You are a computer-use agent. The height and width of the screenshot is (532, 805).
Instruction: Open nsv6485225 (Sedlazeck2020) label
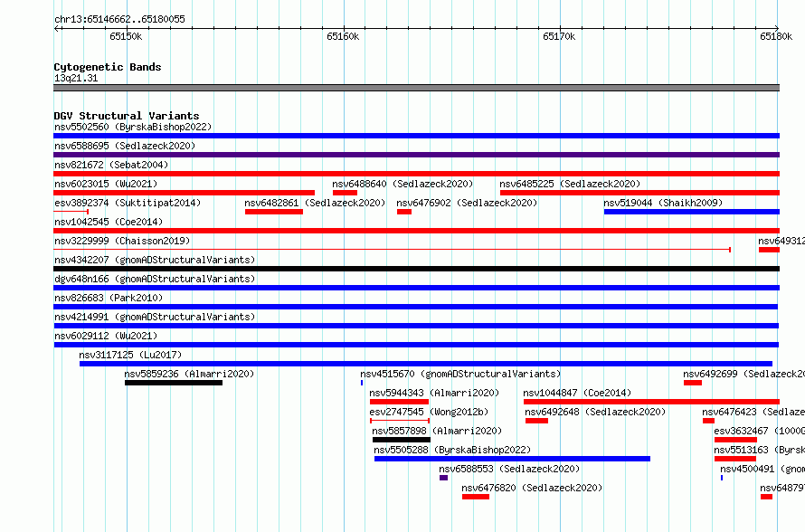pyautogui.click(x=570, y=184)
